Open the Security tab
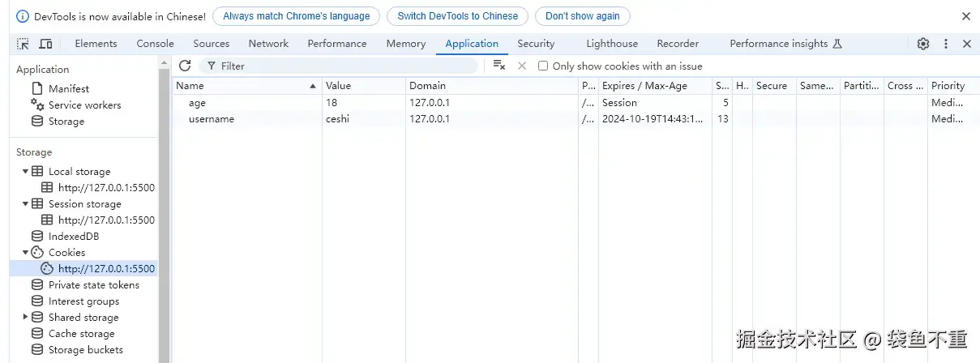This screenshot has width=980, height=363. click(536, 44)
